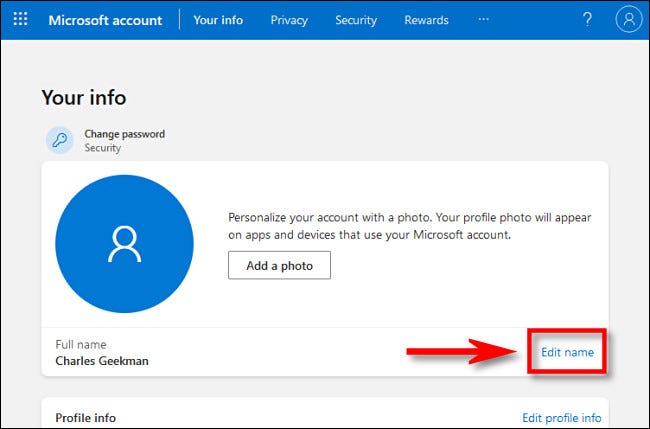The height and width of the screenshot is (429, 650).
Task: Open the Edit profile info link
Action: (562, 417)
